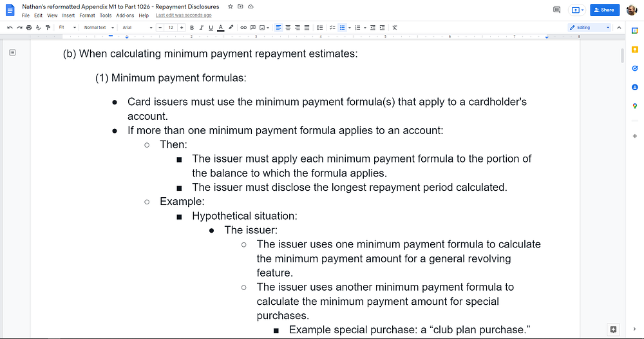The image size is (644, 339).
Task: Center align the text
Action: click(x=288, y=28)
